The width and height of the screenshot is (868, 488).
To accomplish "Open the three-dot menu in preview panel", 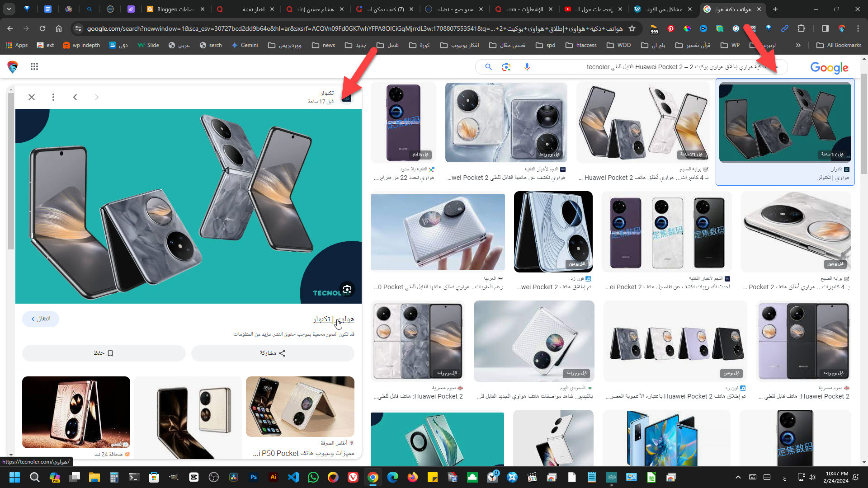I will tap(53, 97).
